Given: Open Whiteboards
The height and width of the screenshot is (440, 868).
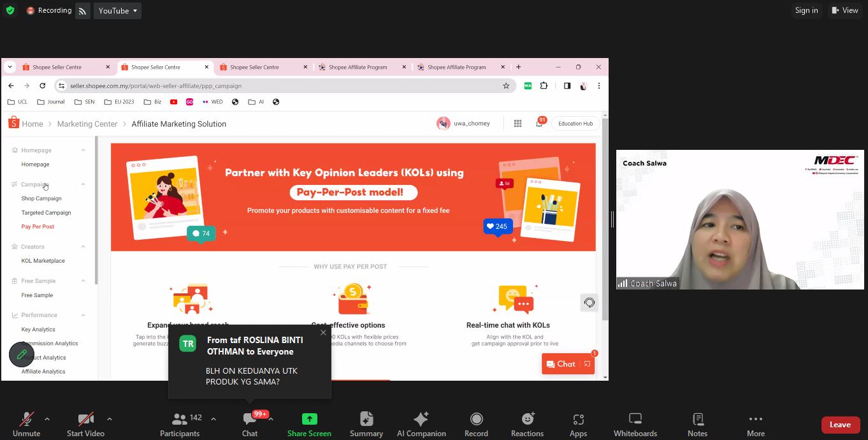Looking at the screenshot, I should [x=635, y=424].
